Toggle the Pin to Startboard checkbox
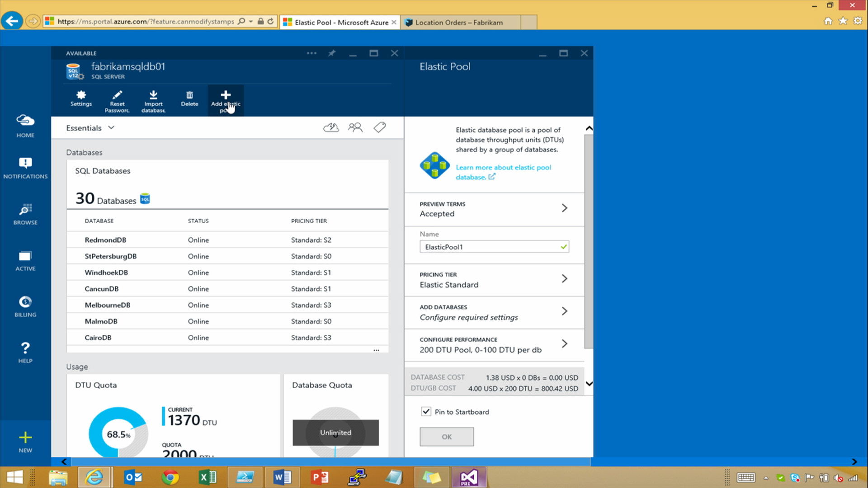This screenshot has width=868, height=488. click(x=426, y=412)
